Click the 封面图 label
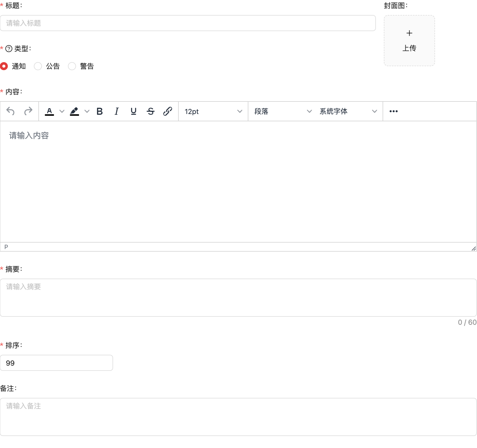 (x=396, y=6)
